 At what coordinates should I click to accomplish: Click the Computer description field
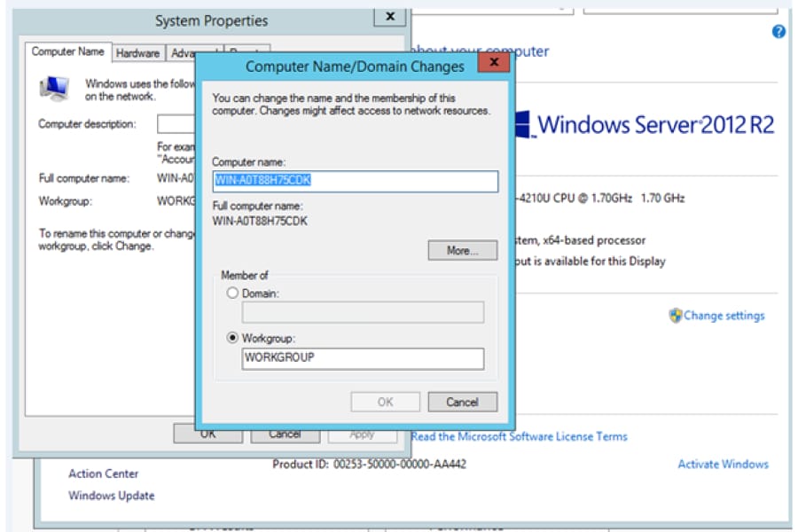point(176,124)
